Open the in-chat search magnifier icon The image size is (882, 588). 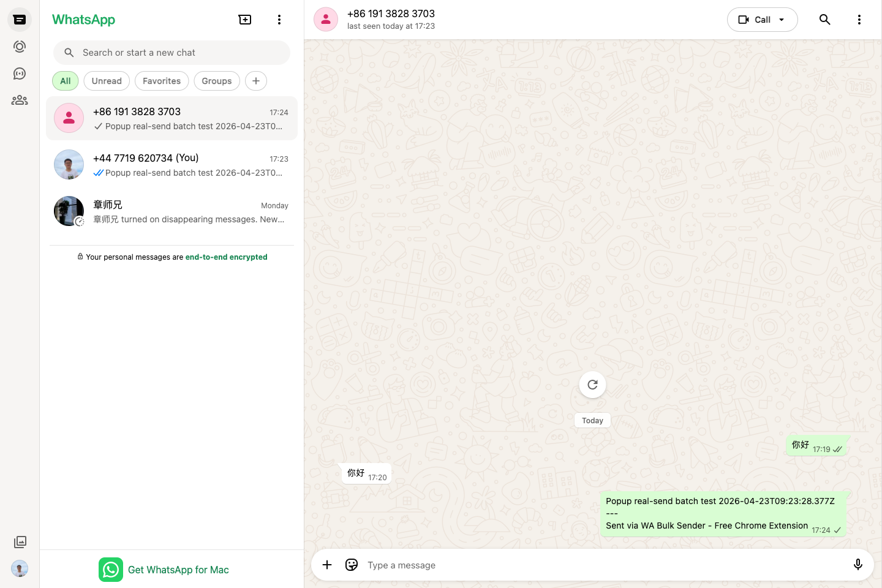point(824,19)
